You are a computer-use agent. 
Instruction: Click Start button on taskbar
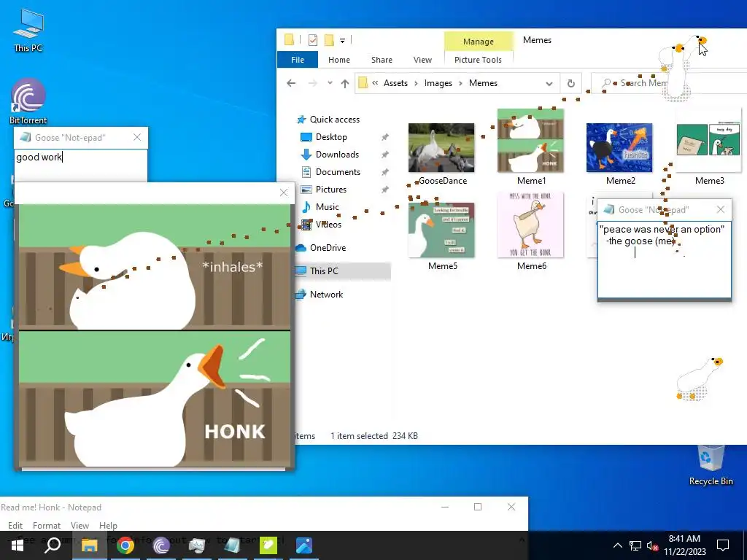[x=18, y=545]
